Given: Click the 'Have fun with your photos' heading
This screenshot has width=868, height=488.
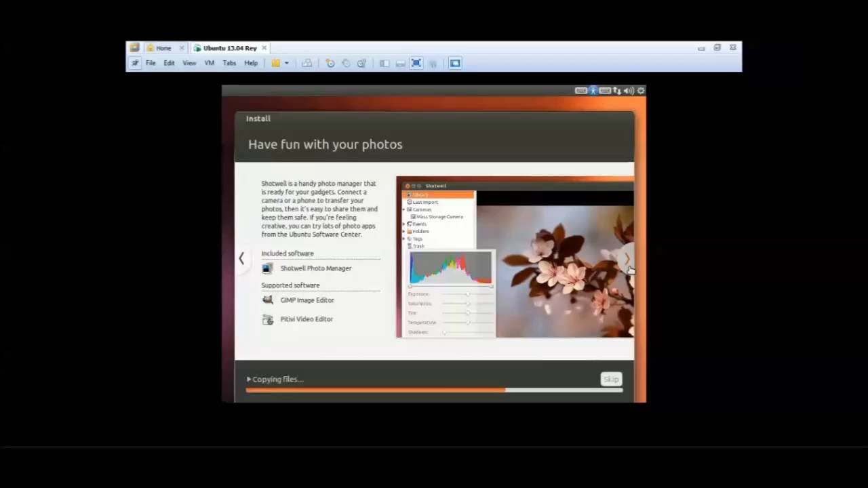Looking at the screenshot, I should tap(325, 144).
